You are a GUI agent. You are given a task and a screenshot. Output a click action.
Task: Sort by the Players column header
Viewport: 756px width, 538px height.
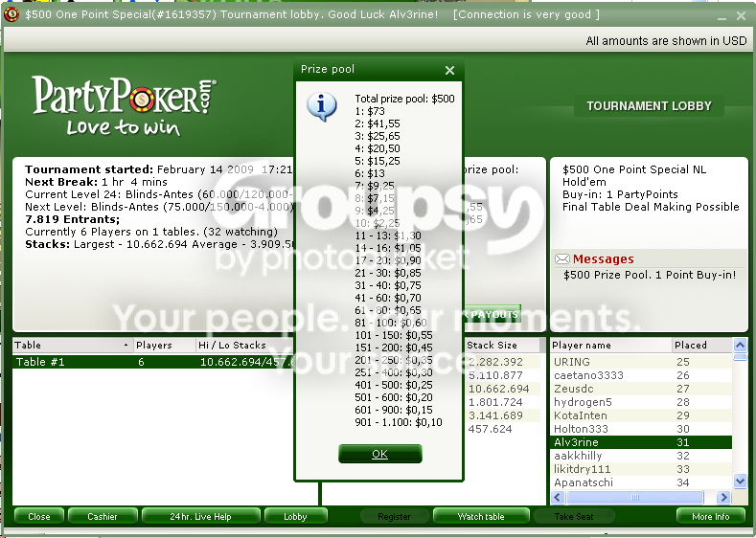[164, 345]
